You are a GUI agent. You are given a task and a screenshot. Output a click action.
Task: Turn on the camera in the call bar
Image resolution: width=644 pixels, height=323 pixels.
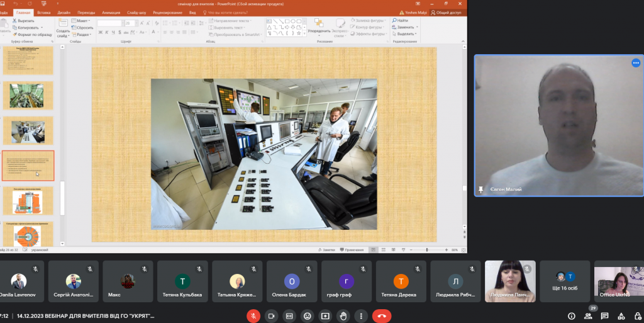pyautogui.click(x=272, y=315)
